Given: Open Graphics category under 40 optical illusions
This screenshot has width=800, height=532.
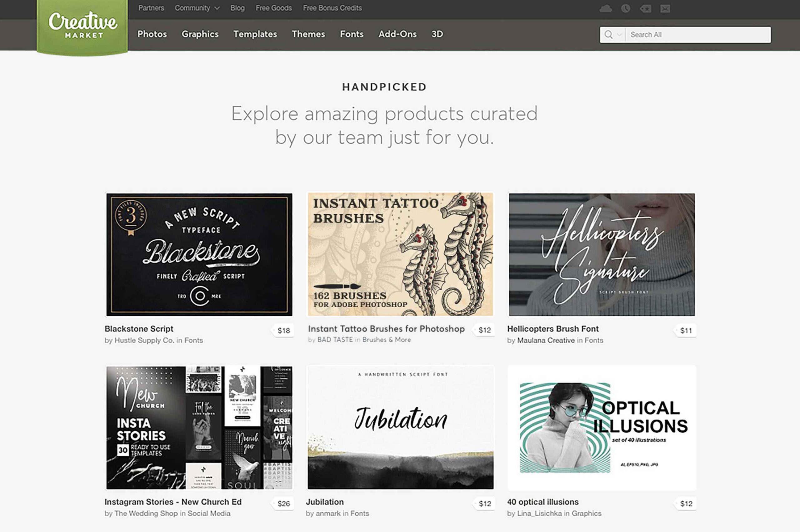Looking at the screenshot, I should pyautogui.click(x=586, y=513).
